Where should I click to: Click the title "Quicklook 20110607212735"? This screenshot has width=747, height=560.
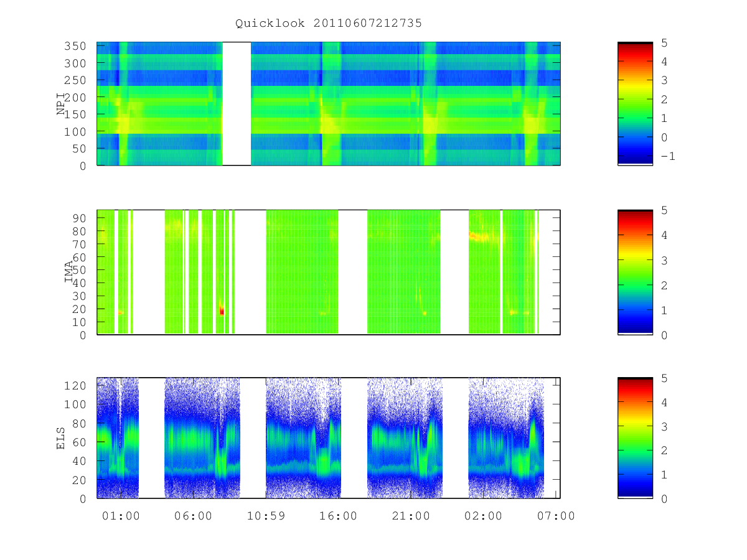(x=329, y=23)
